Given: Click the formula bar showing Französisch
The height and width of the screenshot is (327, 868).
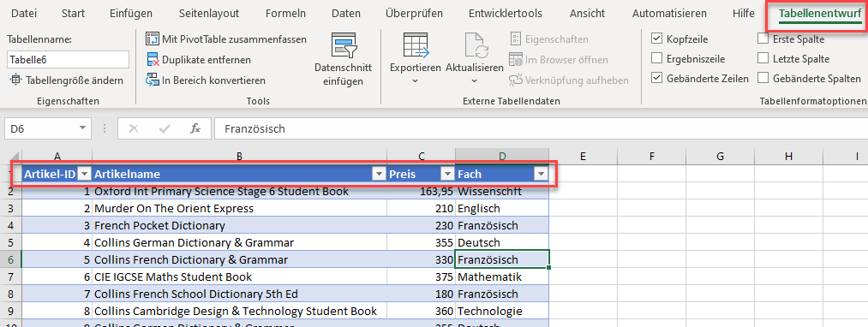Looking at the screenshot, I should tap(541, 129).
